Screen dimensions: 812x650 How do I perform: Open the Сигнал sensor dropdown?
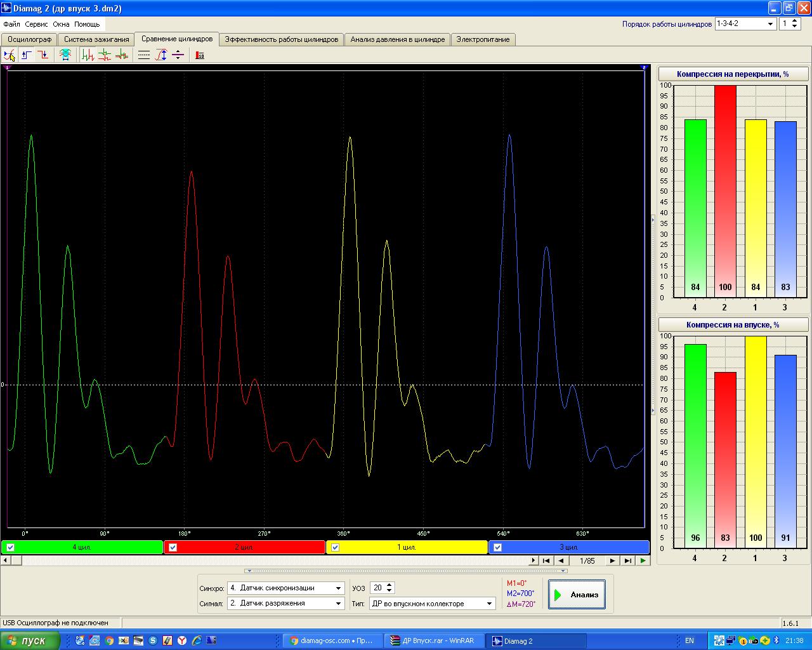338,604
